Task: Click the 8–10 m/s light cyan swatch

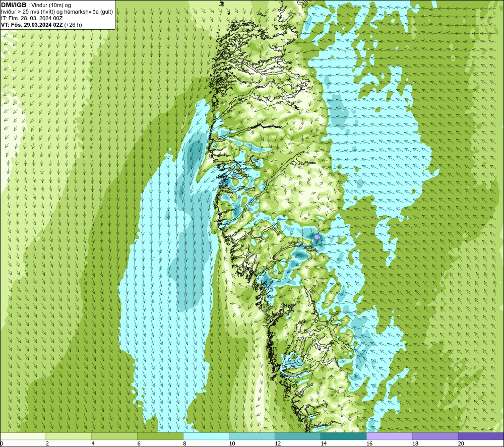Action: [x=206, y=436]
